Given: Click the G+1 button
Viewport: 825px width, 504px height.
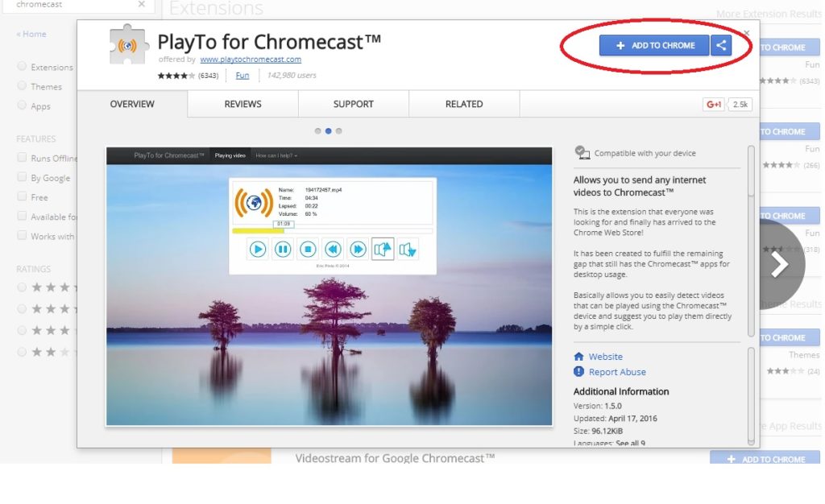Looking at the screenshot, I should [714, 105].
